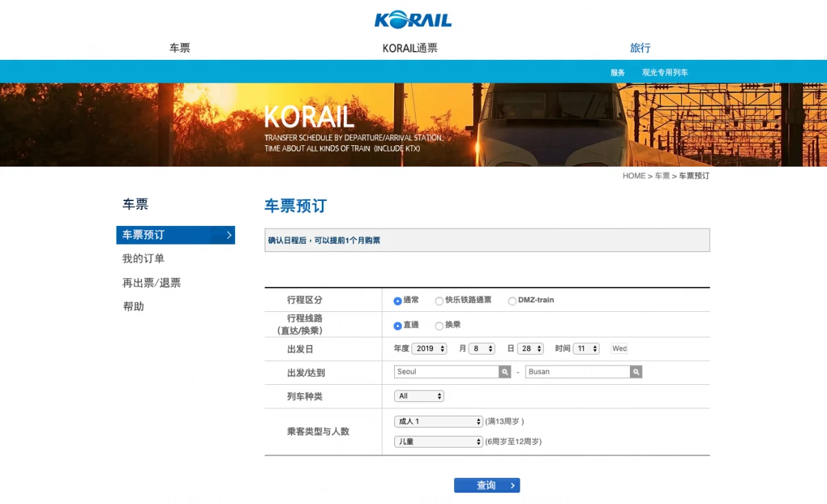
Task: Click the arrival station field with Busan
Action: point(578,372)
